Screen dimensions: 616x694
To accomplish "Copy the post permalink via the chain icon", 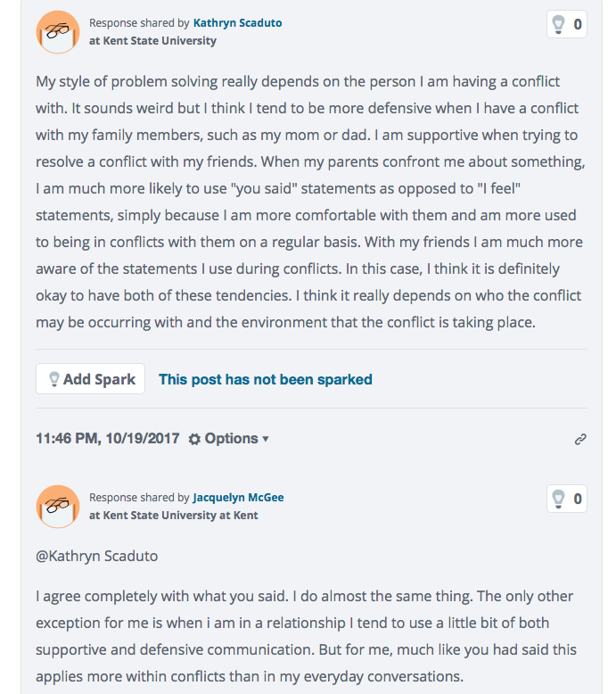I will [x=580, y=439].
